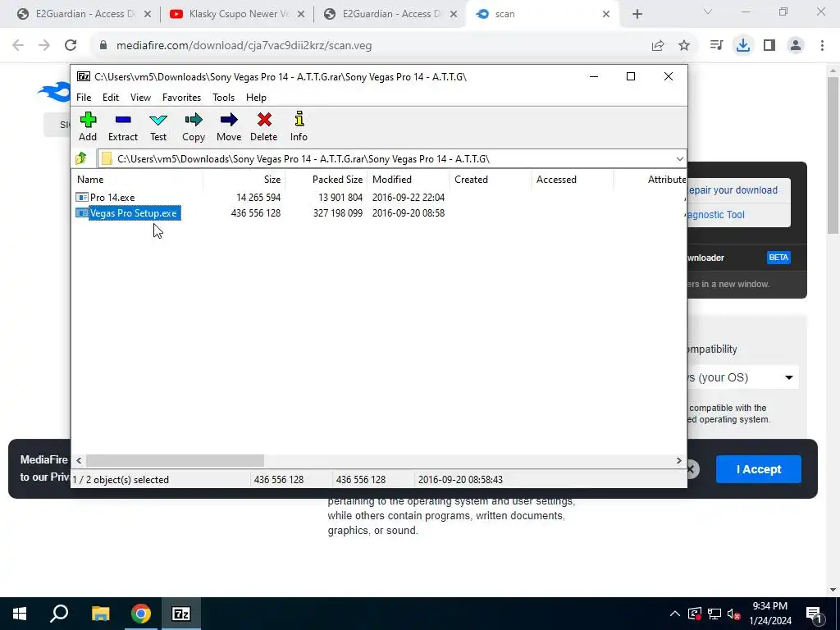Screen dimensions: 840x630
Task: Click the Repair your download link
Action: [733, 190]
